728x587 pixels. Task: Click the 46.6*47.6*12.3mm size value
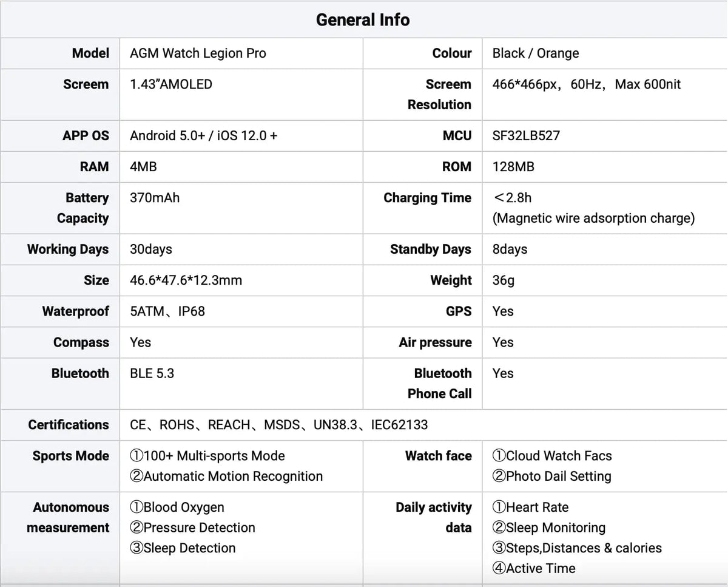pyautogui.click(x=186, y=280)
